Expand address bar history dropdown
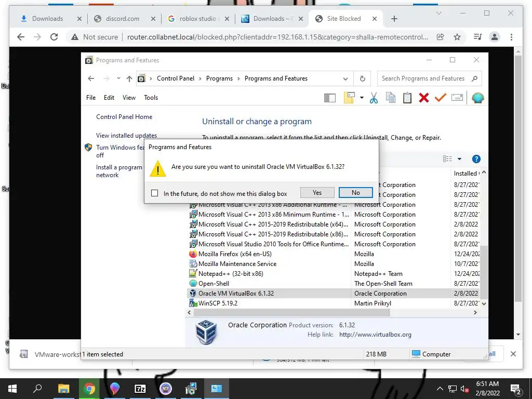This screenshot has width=532, height=399. pos(345,79)
